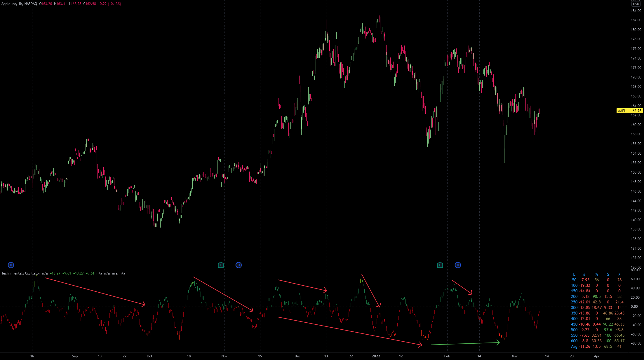
Task: Open the earnings marker before February
Action: point(440,265)
